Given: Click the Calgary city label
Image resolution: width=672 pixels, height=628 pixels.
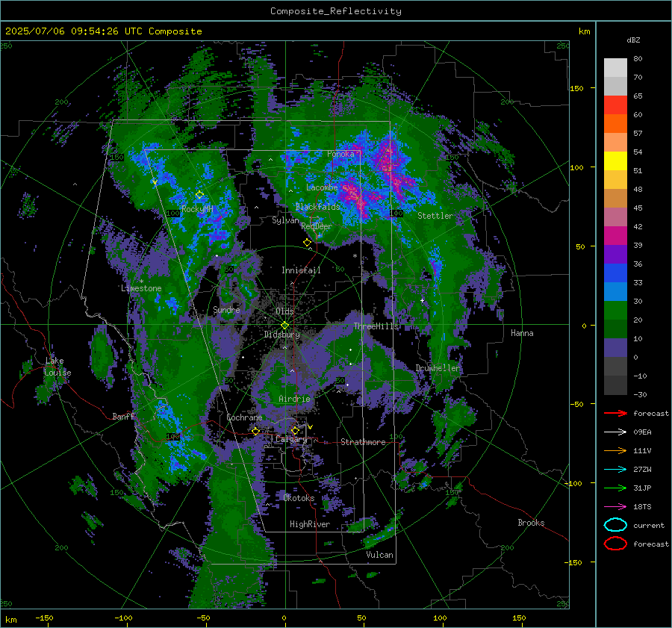Looking at the screenshot, I should pyautogui.click(x=291, y=439).
